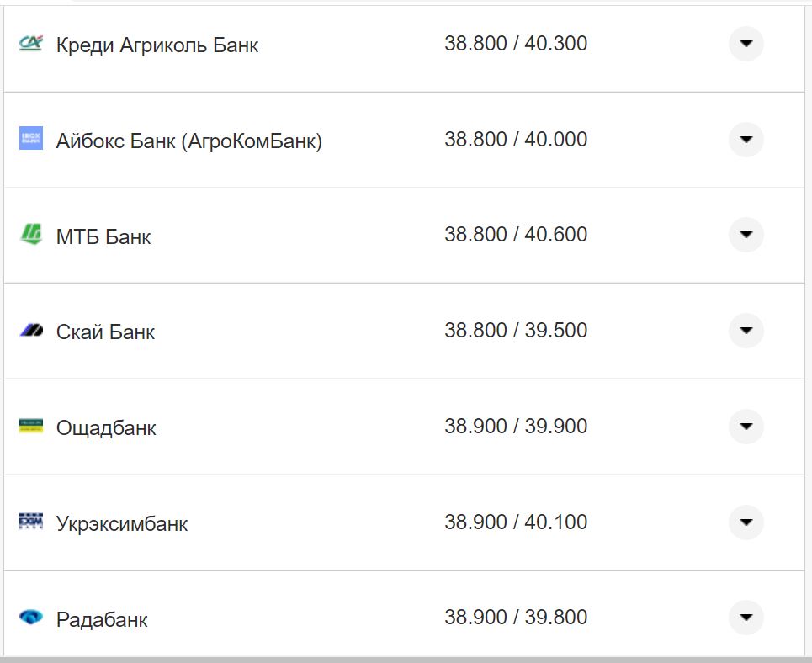Viewport: 812px width, 663px height.
Task: Expand the Укрэксимбанк row arrow
Action: click(746, 522)
